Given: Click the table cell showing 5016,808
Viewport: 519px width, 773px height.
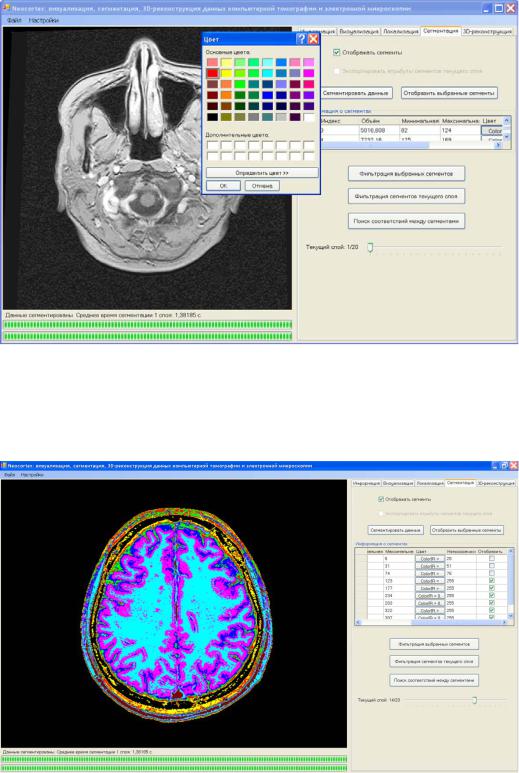Looking at the screenshot, I should (x=379, y=131).
